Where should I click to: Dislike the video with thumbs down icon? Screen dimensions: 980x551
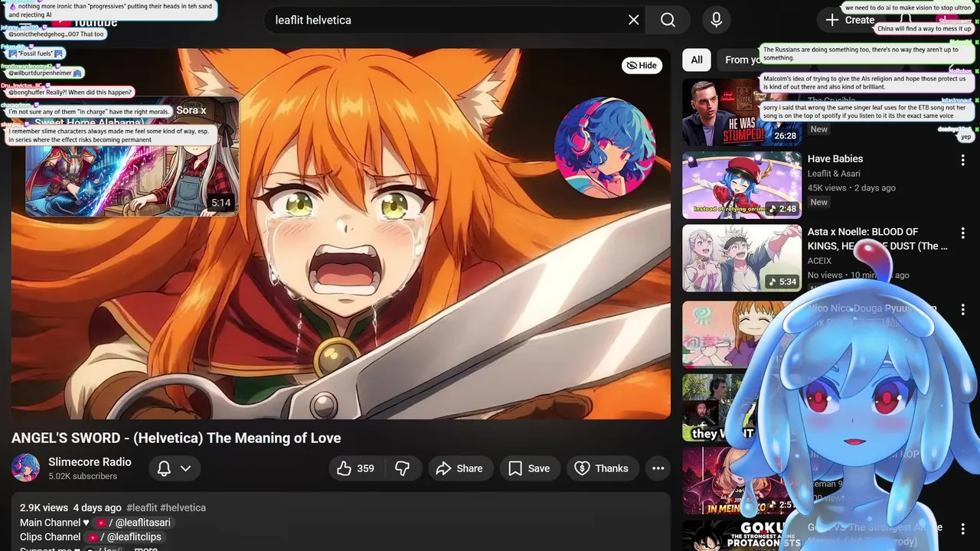point(403,468)
